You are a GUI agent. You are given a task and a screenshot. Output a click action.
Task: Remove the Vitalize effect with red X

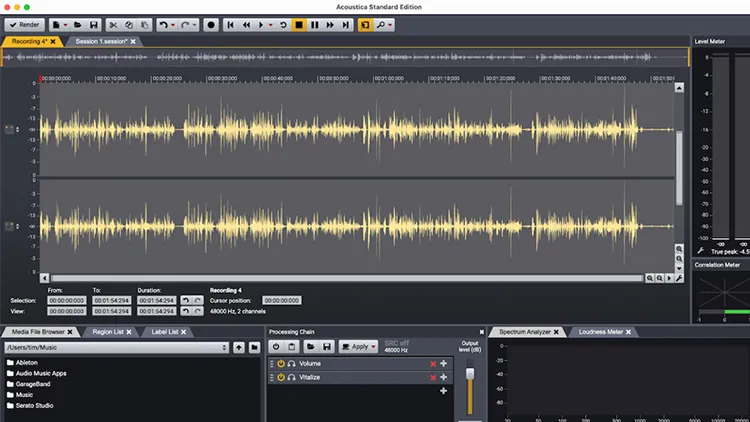coord(433,378)
